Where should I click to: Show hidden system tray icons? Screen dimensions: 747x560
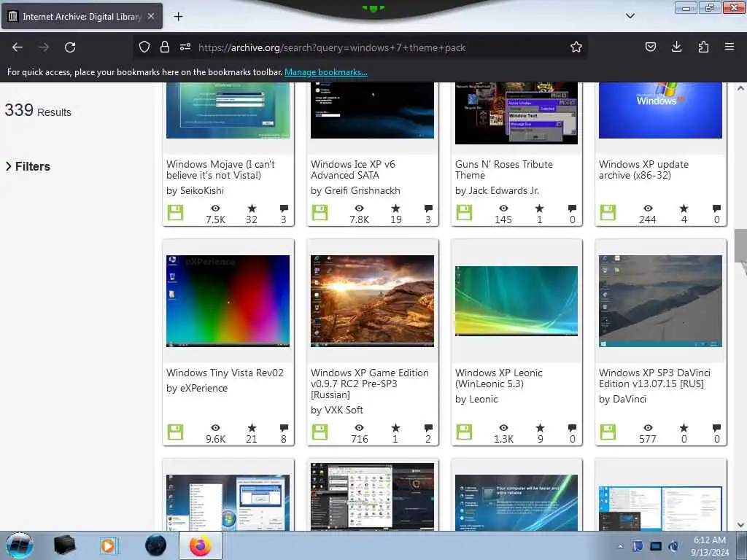coord(620,547)
